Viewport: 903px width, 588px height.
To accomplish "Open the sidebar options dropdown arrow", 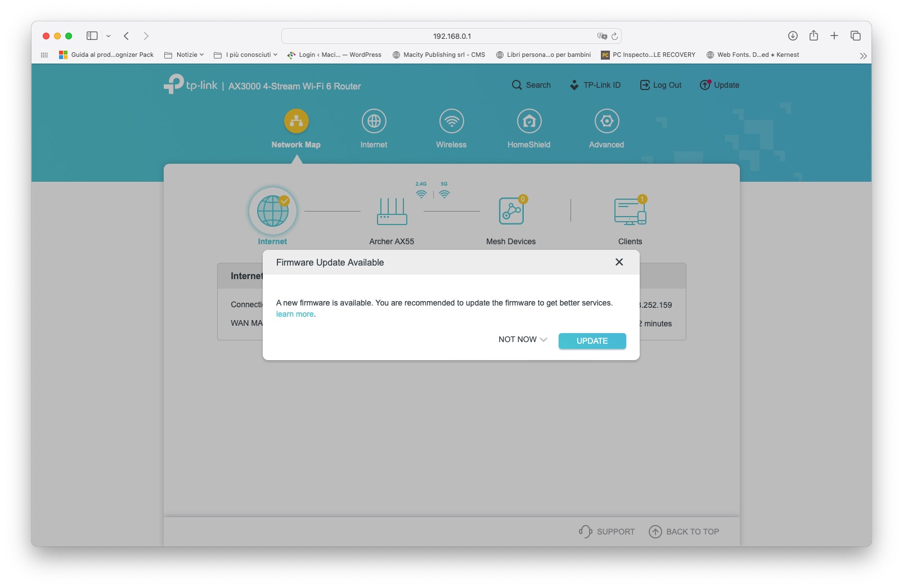I will click(109, 36).
